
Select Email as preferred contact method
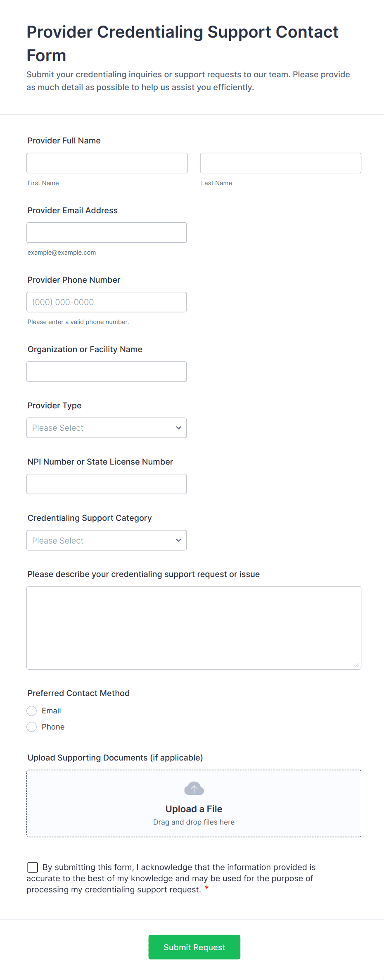tap(32, 711)
